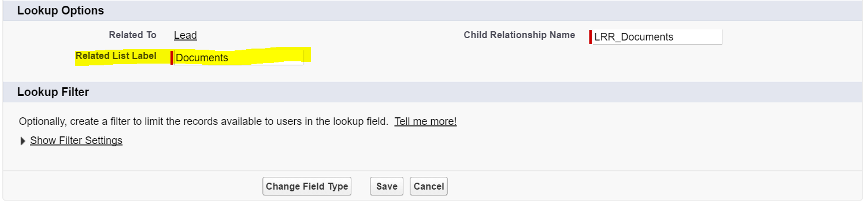This screenshot has height=211, width=868.
Task: Save the lookup field changes
Action: pos(387,186)
